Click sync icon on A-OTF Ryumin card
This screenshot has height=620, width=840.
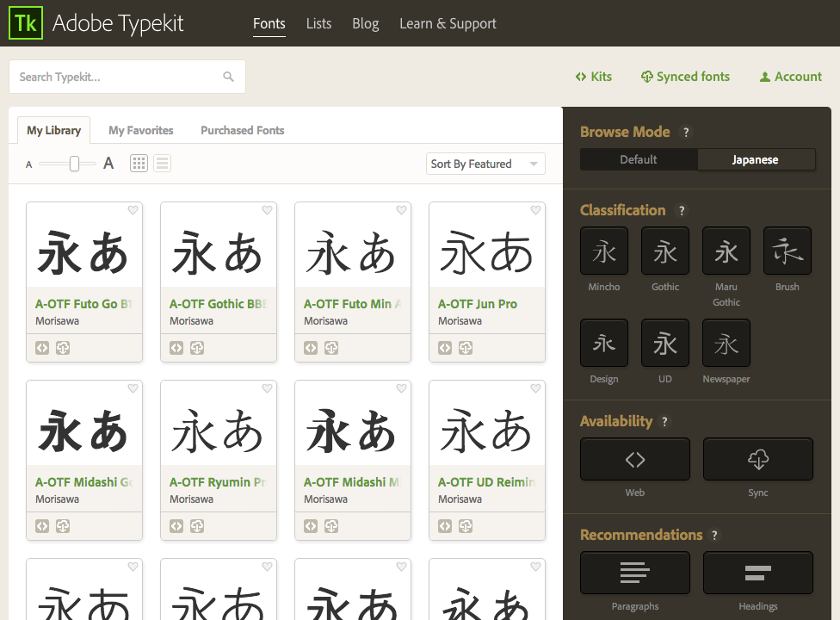pos(197,526)
